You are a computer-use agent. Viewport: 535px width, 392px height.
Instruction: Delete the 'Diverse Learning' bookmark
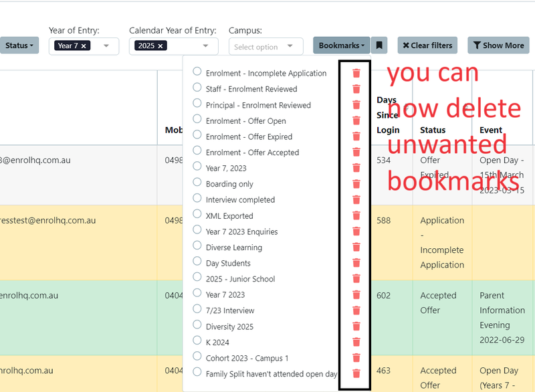[x=356, y=246]
